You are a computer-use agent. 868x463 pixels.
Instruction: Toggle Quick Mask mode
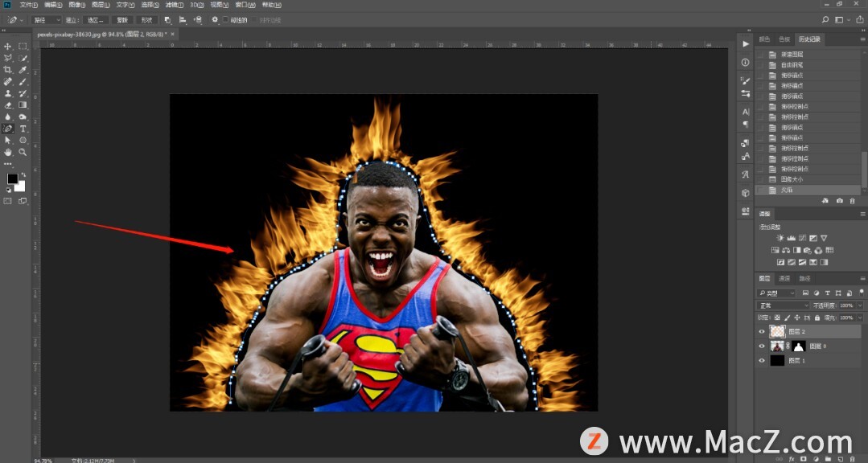8,201
